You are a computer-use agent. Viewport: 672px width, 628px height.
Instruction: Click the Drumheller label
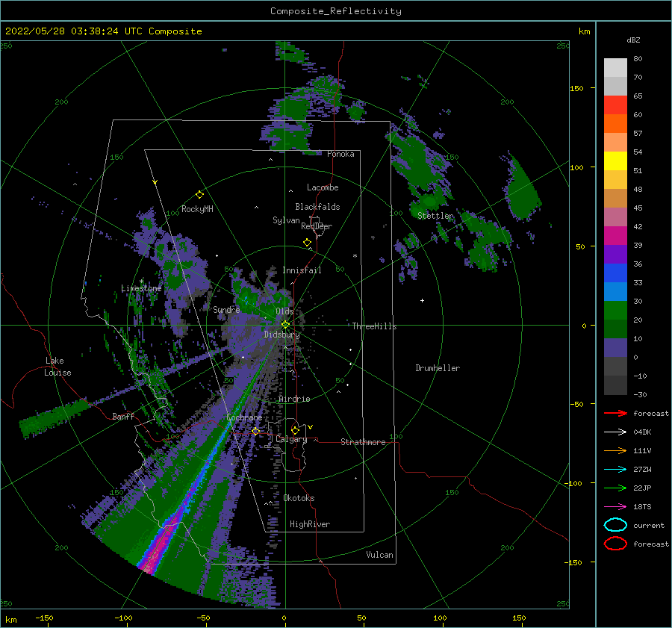438,368
